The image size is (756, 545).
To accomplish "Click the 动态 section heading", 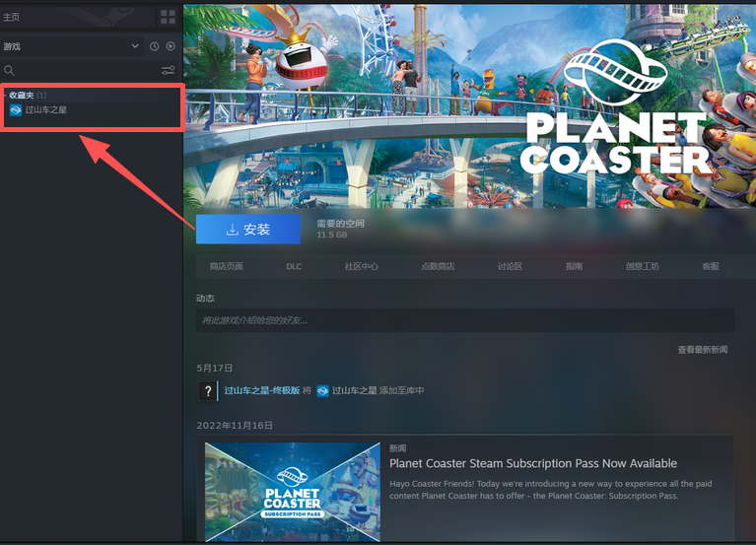I will [x=205, y=299].
